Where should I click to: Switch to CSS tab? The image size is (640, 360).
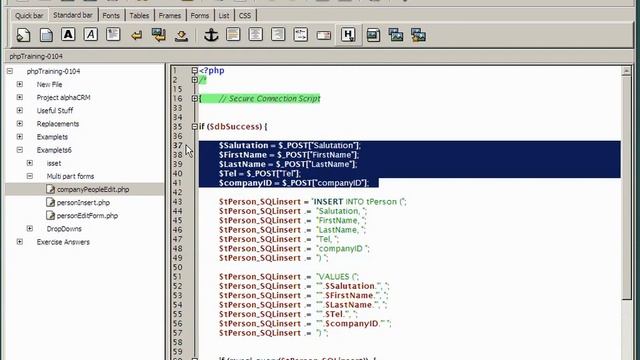(245, 16)
